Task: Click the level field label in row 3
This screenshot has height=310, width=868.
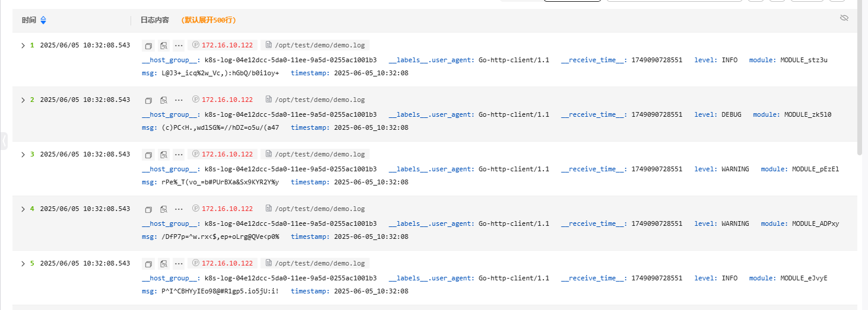Action: pyautogui.click(x=706, y=169)
